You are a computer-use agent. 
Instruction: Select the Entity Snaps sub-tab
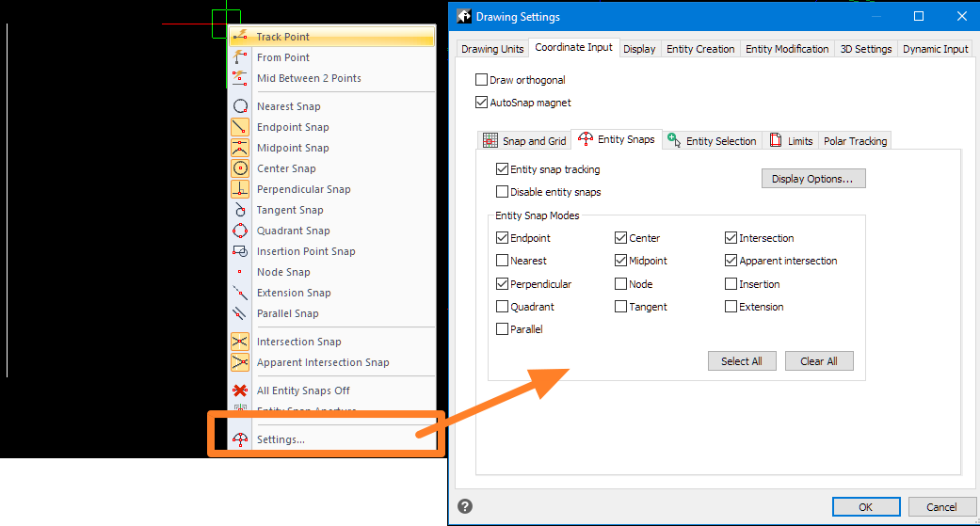coord(617,139)
